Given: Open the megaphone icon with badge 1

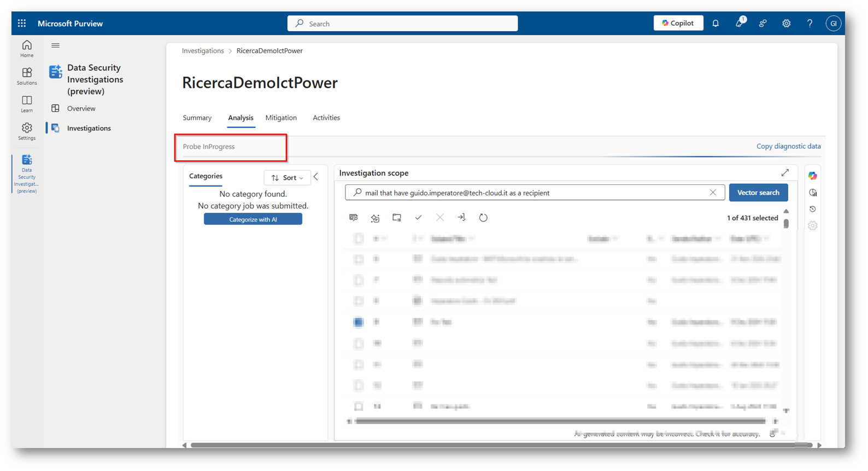Looking at the screenshot, I should [x=740, y=23].
